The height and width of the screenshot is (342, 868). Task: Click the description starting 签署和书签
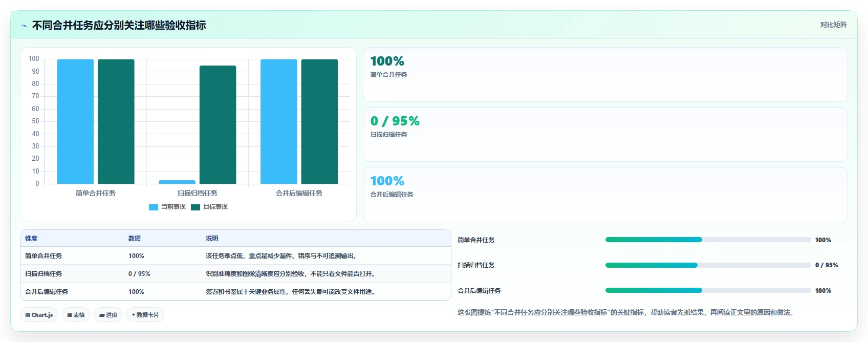292,292
